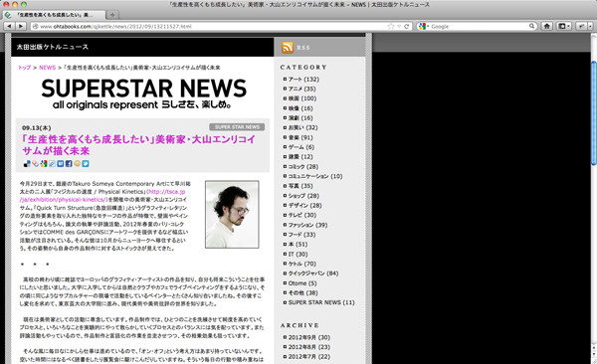Open the NEWS breadcrumb link
This screenshot has height=364, width=597.
click(47, 68)
